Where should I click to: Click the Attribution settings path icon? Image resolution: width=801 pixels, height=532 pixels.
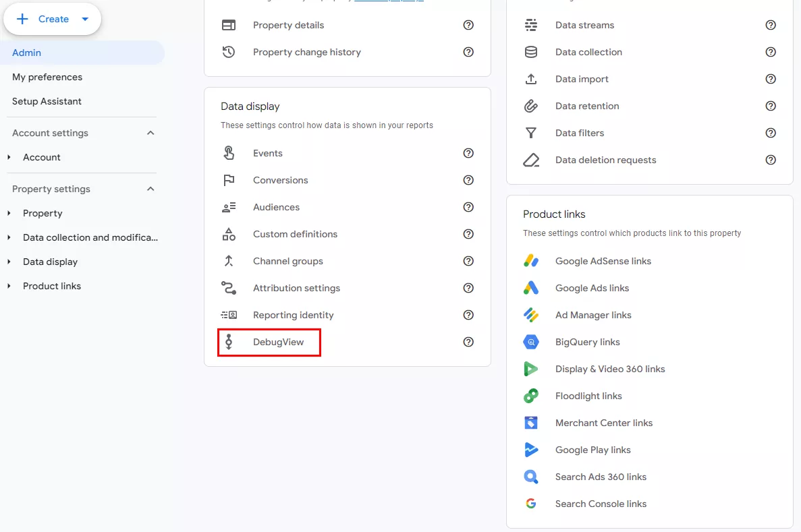point(228,288)
